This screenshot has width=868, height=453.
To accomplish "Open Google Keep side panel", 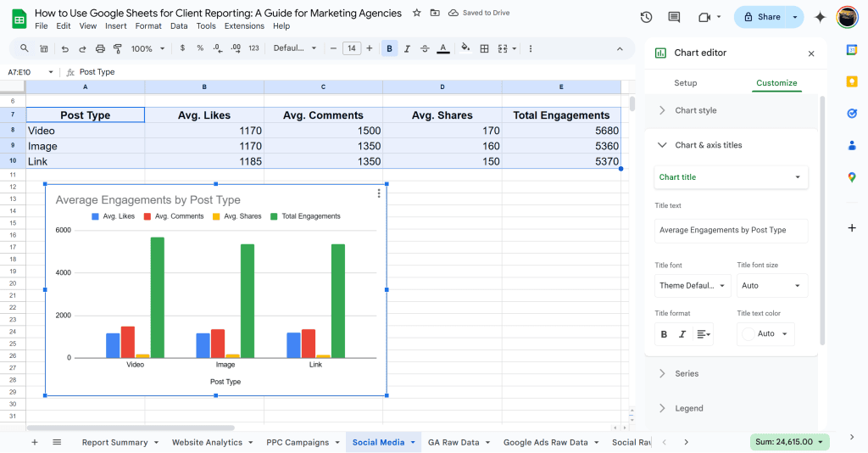I will click(852, 81).
